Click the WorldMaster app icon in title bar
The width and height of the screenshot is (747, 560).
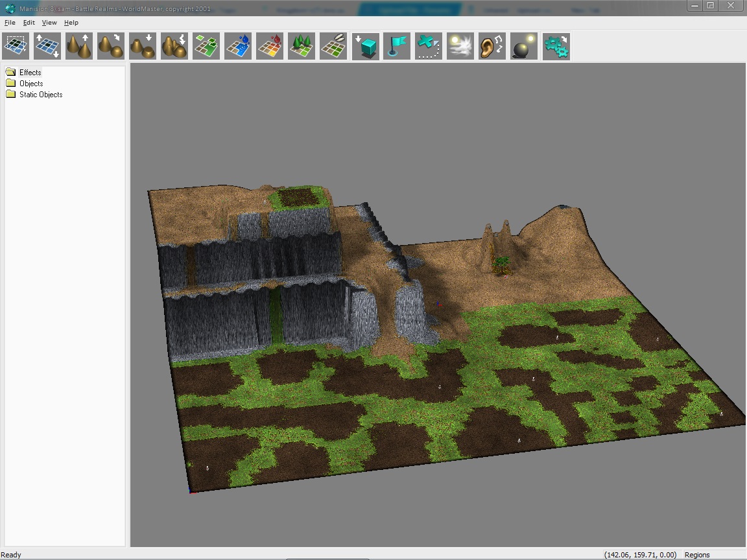tap(10, 8)
